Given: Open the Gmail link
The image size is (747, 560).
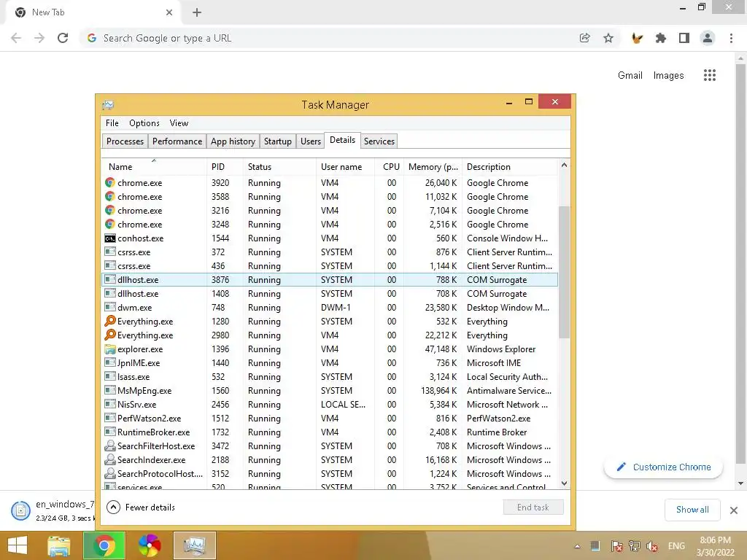Looking at the screenshot, I should click(630, 75).
